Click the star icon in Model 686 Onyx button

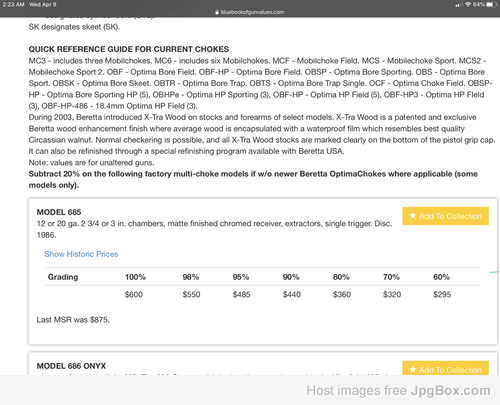point(413,369)
